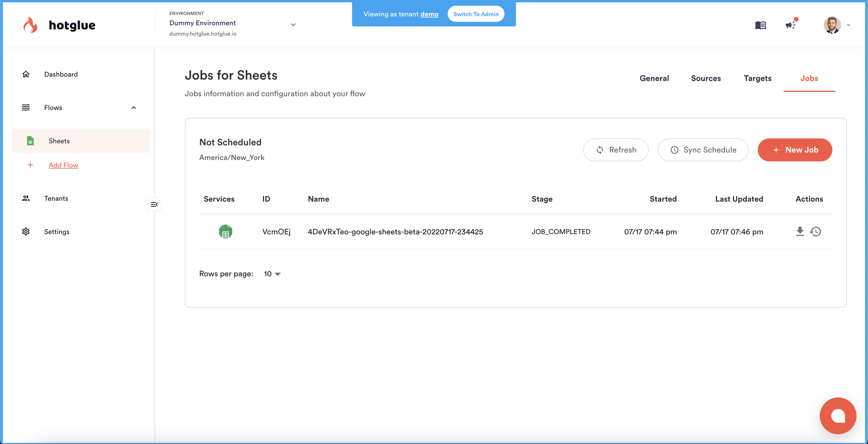Switch to the Sources tab
This screenshot has width=868, height=444.
(x=706, y=78)
